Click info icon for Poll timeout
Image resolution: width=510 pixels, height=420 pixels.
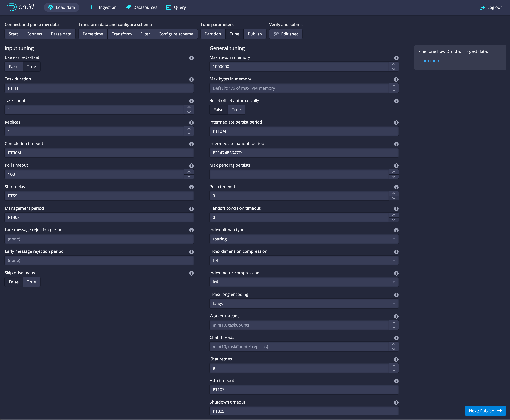(x=191, y=165)
